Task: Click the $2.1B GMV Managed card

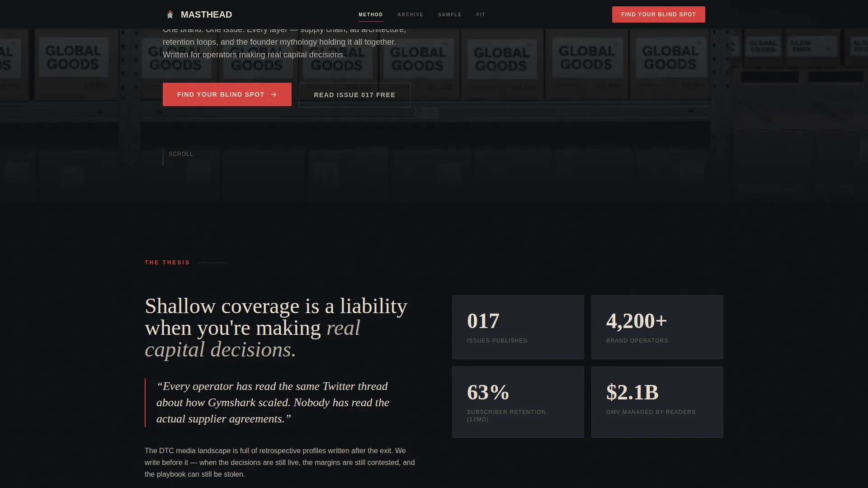Action: 657,402
